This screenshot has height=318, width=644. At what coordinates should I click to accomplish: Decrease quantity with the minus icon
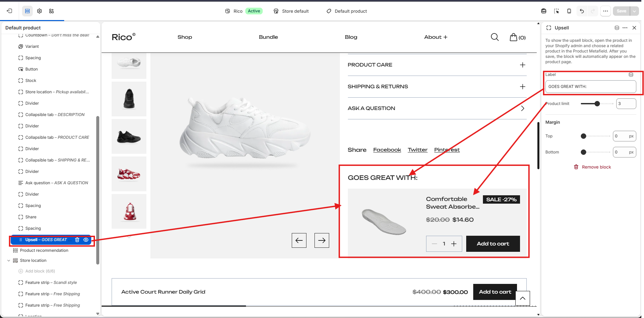[x=434, y=244]
